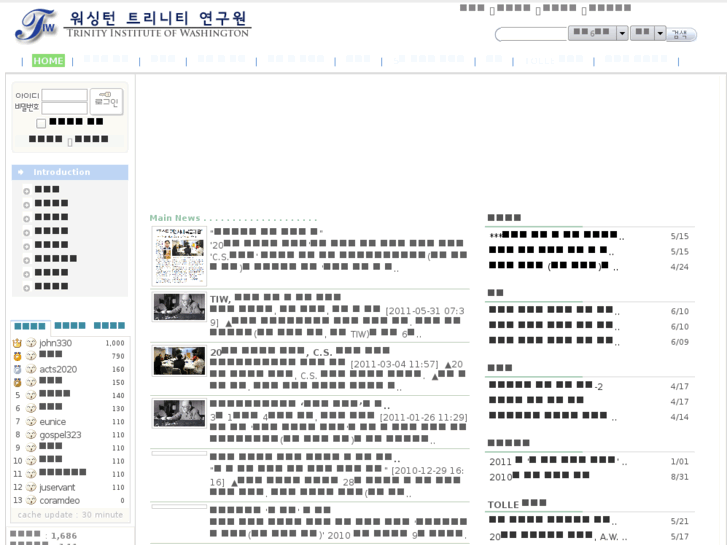Click the 'cache update : 30 minute' note
Viewport: 727px width, 545px height.
(70, 515)
